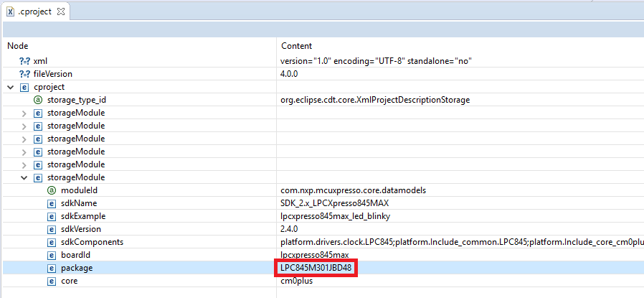644x298 pixels.
Task: Click the sdkName element icon
Action: point(51,203)
